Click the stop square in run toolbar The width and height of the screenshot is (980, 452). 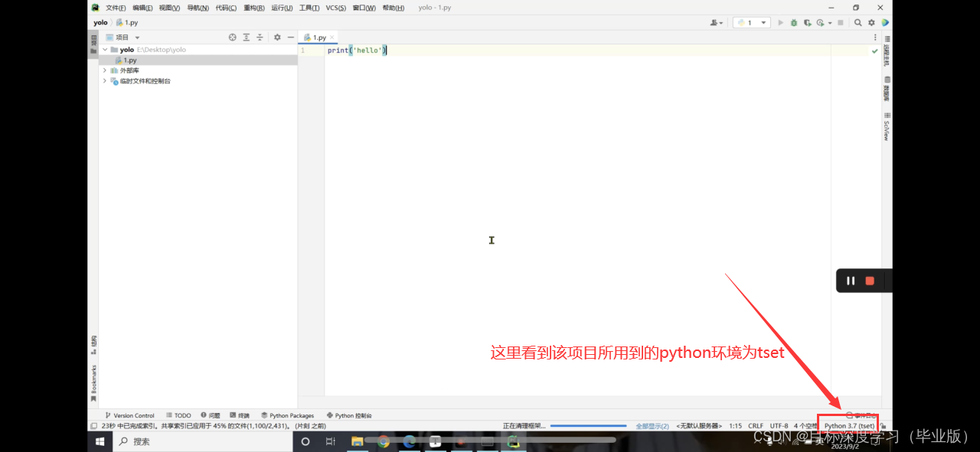(x=841, y=23)
